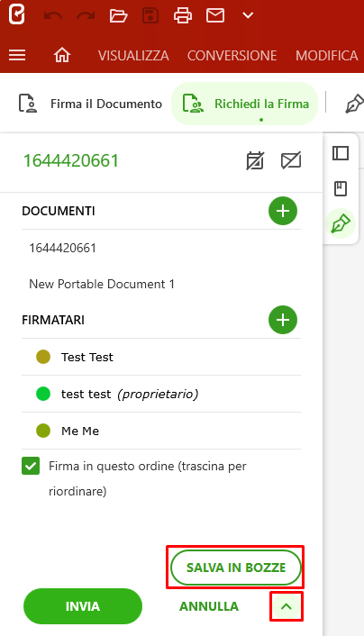The height and width of the screenshot is (636, 364).
Task: Click the email envelope icon
Action: [215, 16]
